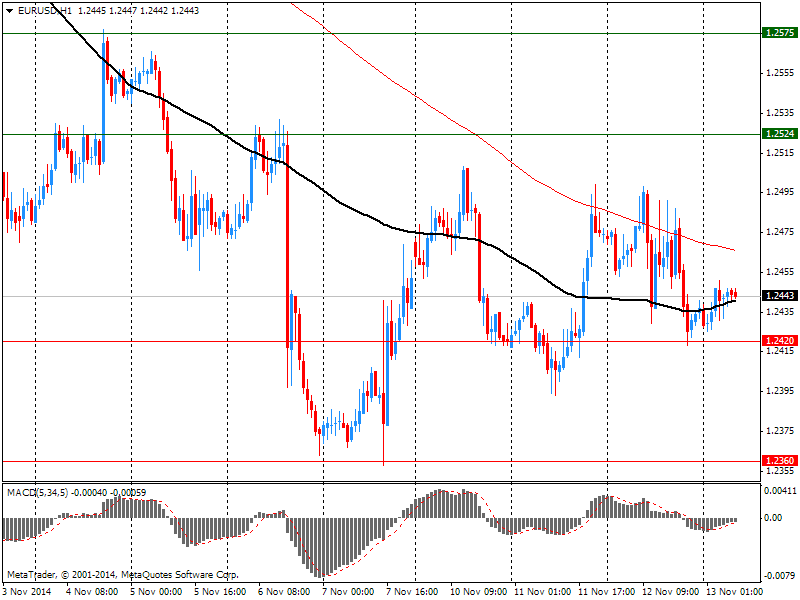800x600 pixels.
Task: Click the MACD(5,34,5) indicator label
Action: pos(37,493)
